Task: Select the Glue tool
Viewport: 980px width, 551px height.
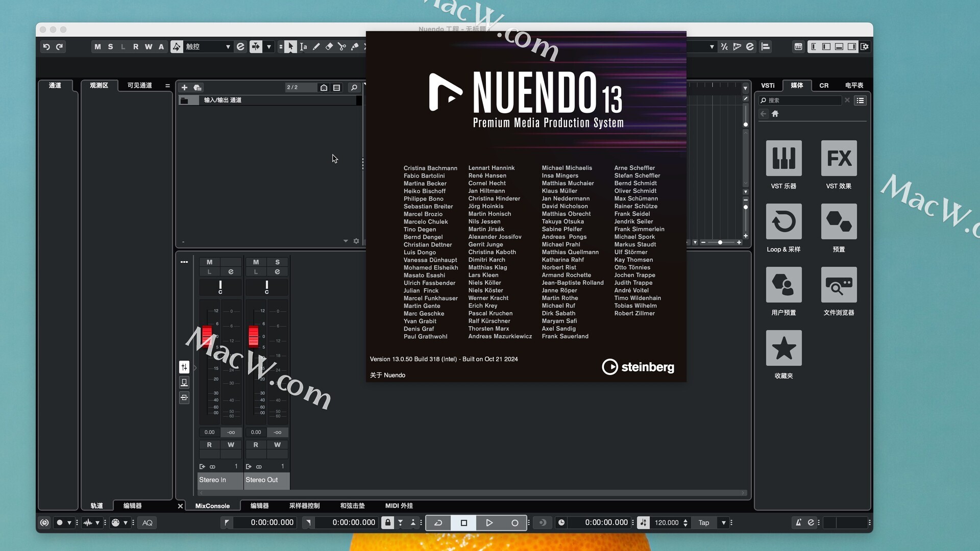Action: [x=355, y=46]
